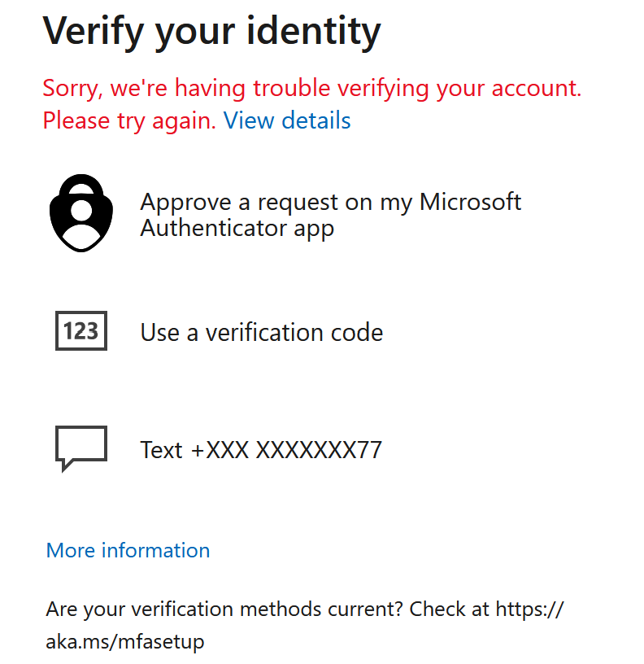Click the Verify your identity heading
The height and width of the screenshot is (664, 644).
point(211,31)
